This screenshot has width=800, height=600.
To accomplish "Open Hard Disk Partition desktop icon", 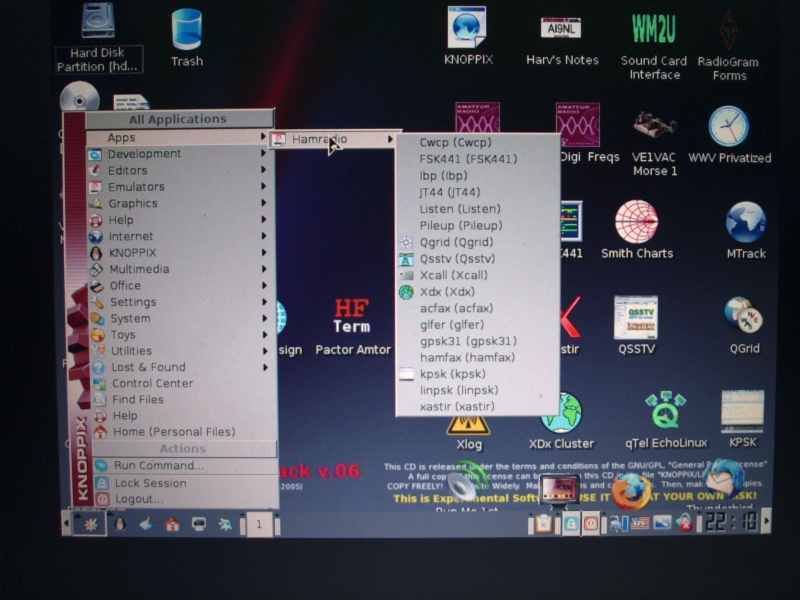I will click(98, 38).
